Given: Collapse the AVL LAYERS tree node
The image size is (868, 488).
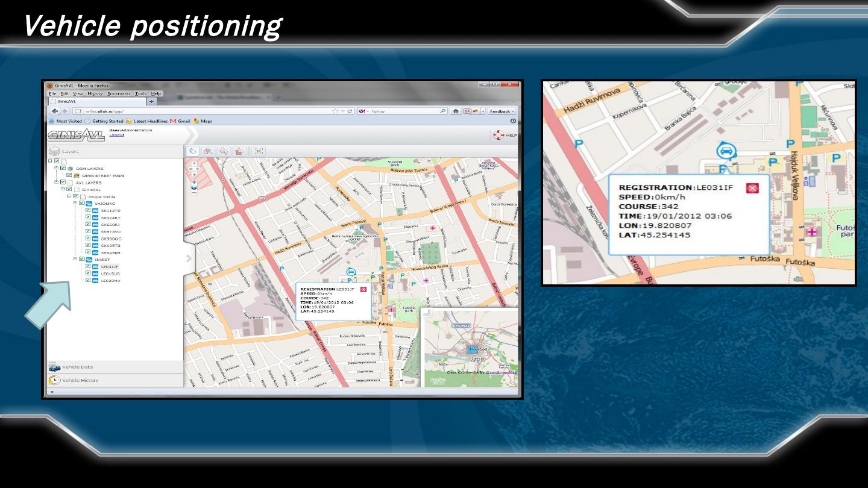Looking at the screenshot, I should click(57, 183).
